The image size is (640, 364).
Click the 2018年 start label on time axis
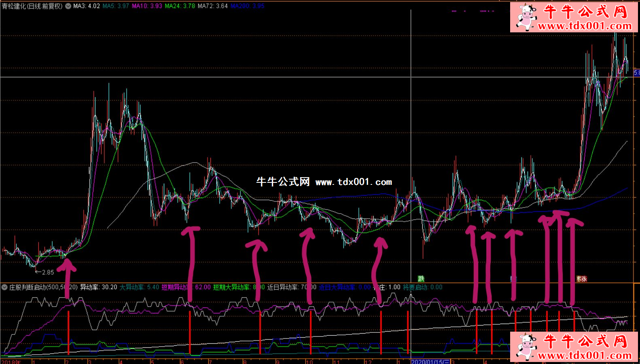point(11,361)
